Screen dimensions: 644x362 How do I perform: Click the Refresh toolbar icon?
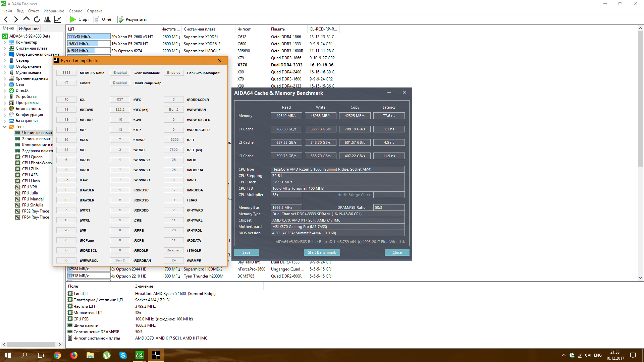click(37, 19)
